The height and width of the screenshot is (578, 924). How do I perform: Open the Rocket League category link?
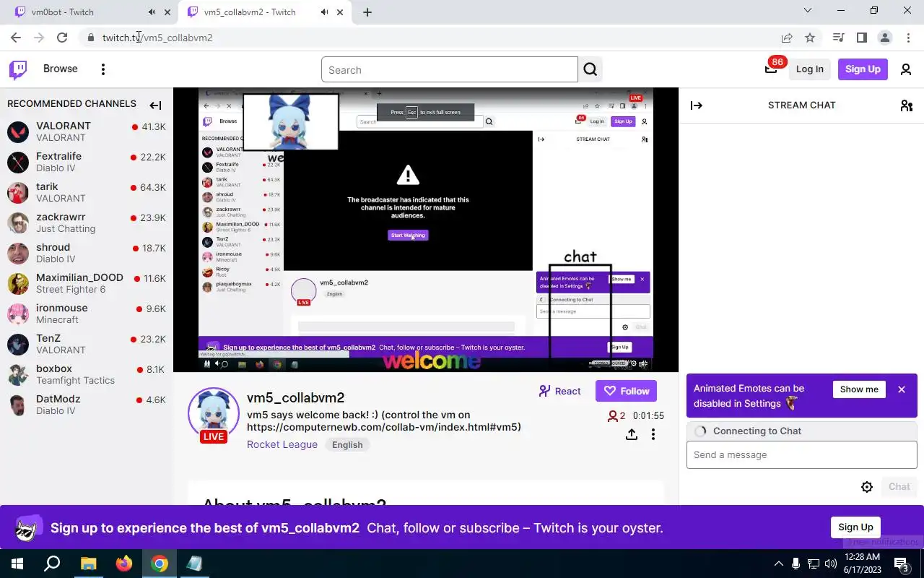click(x=282, y=444)
